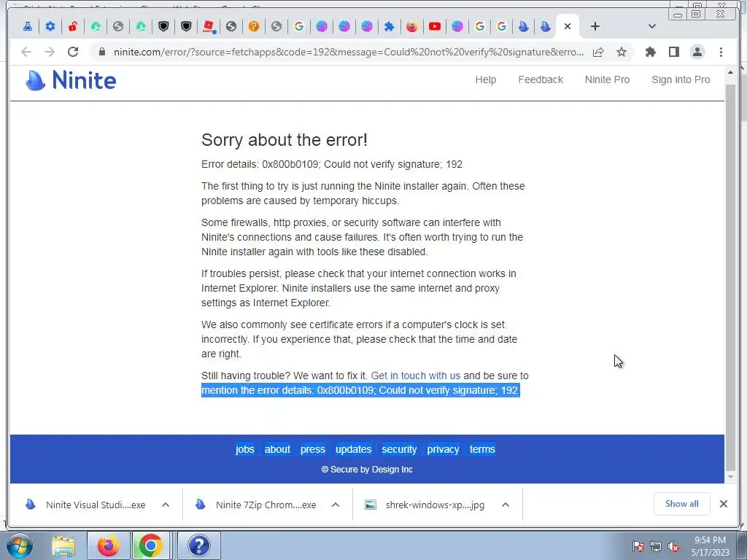The height and width of the screenshot is (560, 747).
Task: Click the Sorry about the error heading
Action: coord(285,140)
